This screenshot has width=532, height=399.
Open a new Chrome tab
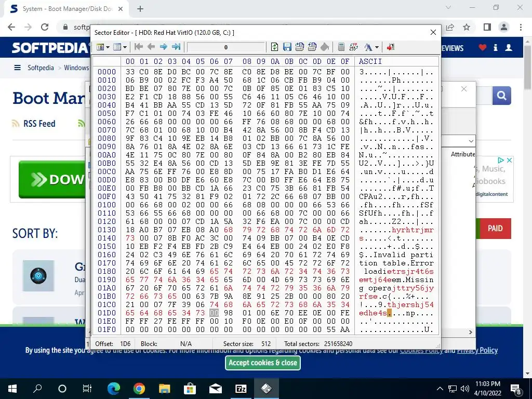(140, 9)
